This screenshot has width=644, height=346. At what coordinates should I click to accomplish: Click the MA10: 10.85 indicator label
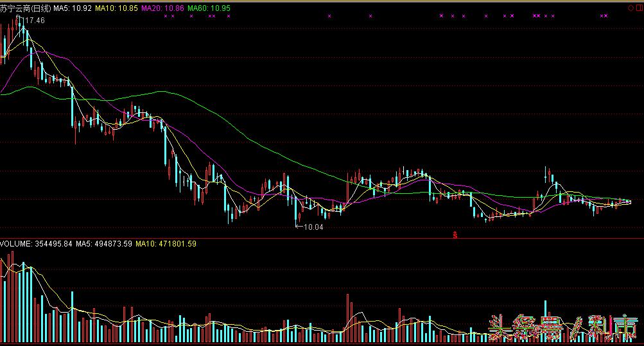[x=117, y=8]
